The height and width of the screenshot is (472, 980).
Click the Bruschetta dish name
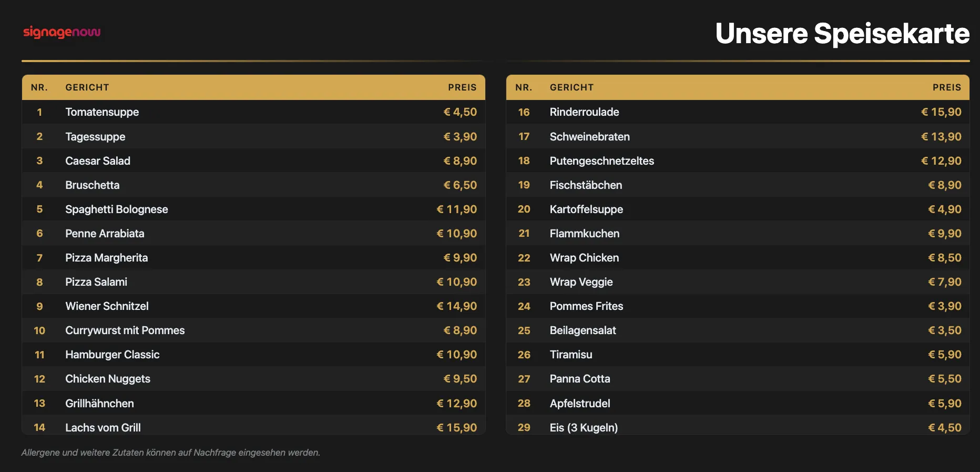[93, 185]
